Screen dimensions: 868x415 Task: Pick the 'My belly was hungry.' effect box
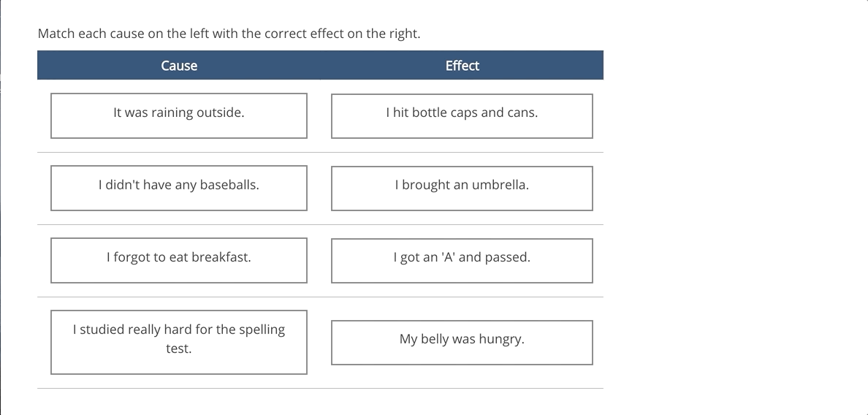[x=462, y=343]
